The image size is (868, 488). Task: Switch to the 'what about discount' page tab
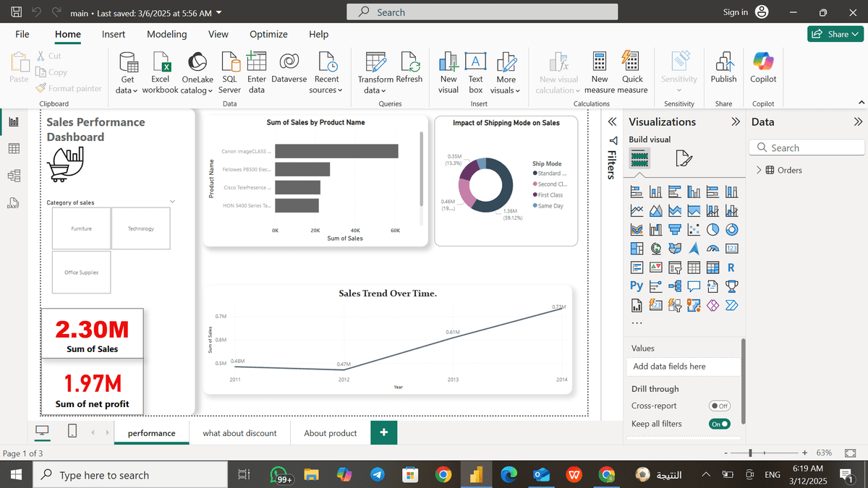pos(239,433)
